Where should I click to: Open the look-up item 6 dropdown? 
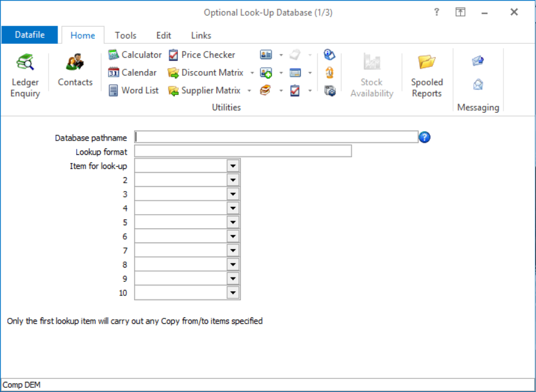[x=233, y=236]
